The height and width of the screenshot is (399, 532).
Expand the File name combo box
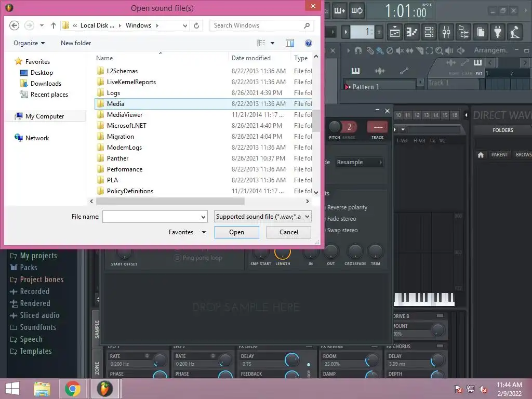point(203,217)
